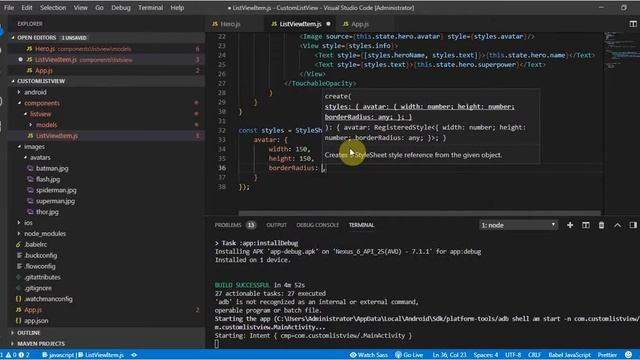
Task: Open the .gitignore file
Action: [x=106, y=288]
